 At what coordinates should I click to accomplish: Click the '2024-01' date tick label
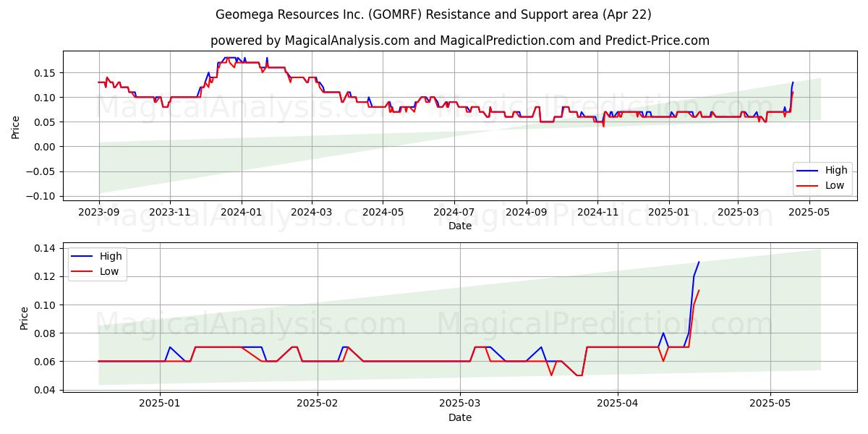click(x=241, y=211)
